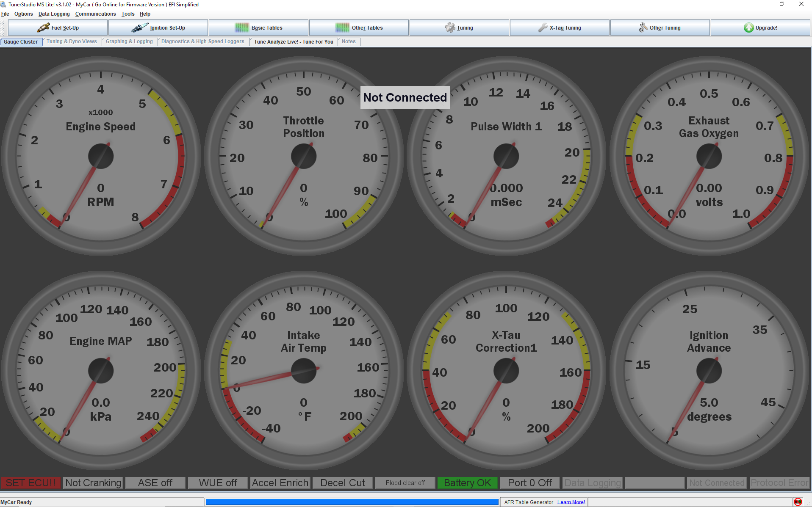The height and width of the screenshot is (507, 812).
Task: Open the Graphing & Logging tab
Action: 129,41
